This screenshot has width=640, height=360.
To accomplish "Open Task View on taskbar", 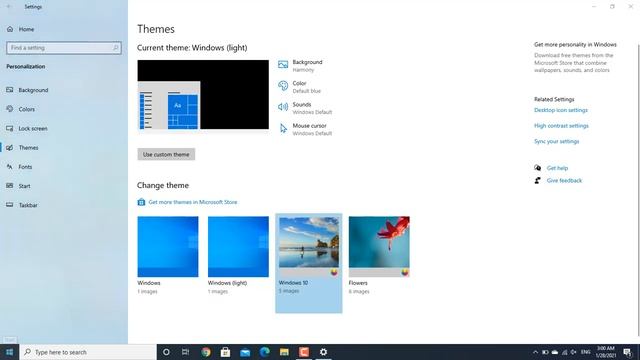I will click(x=185, y=352).
